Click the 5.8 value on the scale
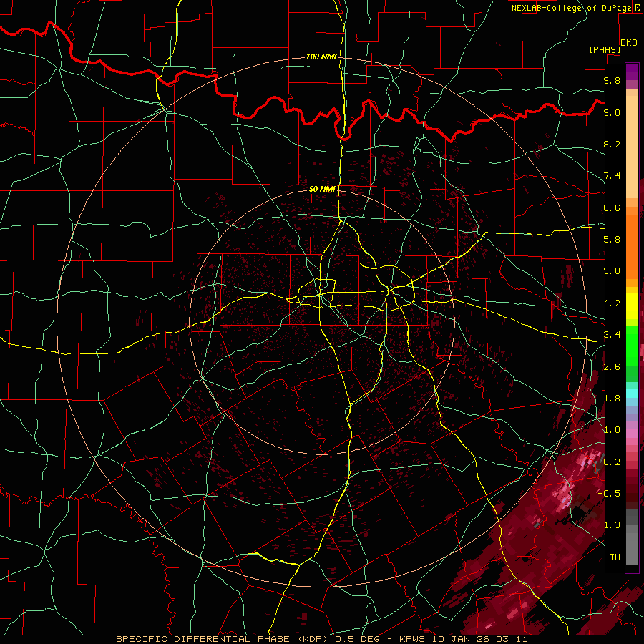This screenshot has width=644, height=644. pyautogui.click(x=612, y=240)
